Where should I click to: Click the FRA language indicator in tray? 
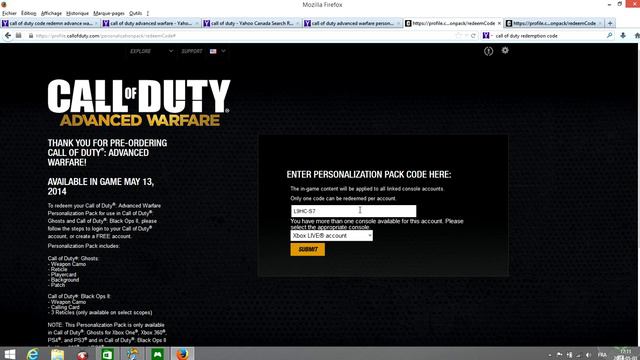coord(602,355)
